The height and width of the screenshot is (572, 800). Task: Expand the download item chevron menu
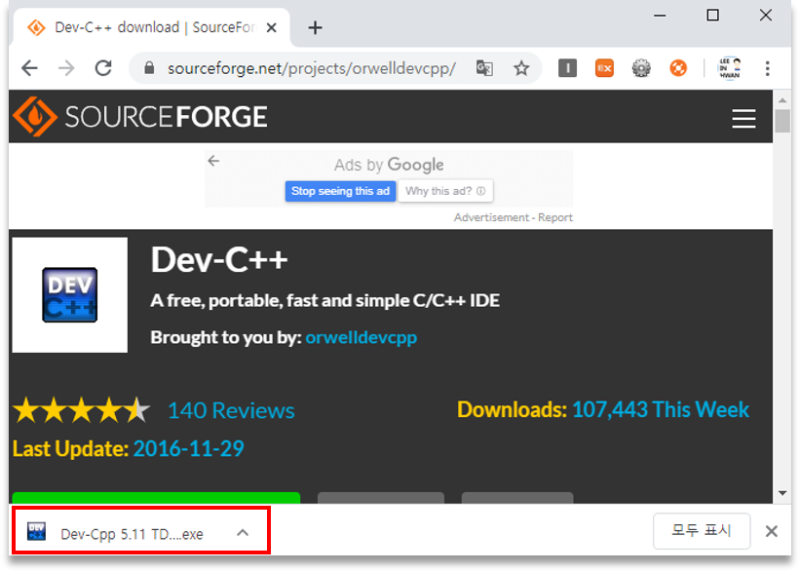[243, 533]
